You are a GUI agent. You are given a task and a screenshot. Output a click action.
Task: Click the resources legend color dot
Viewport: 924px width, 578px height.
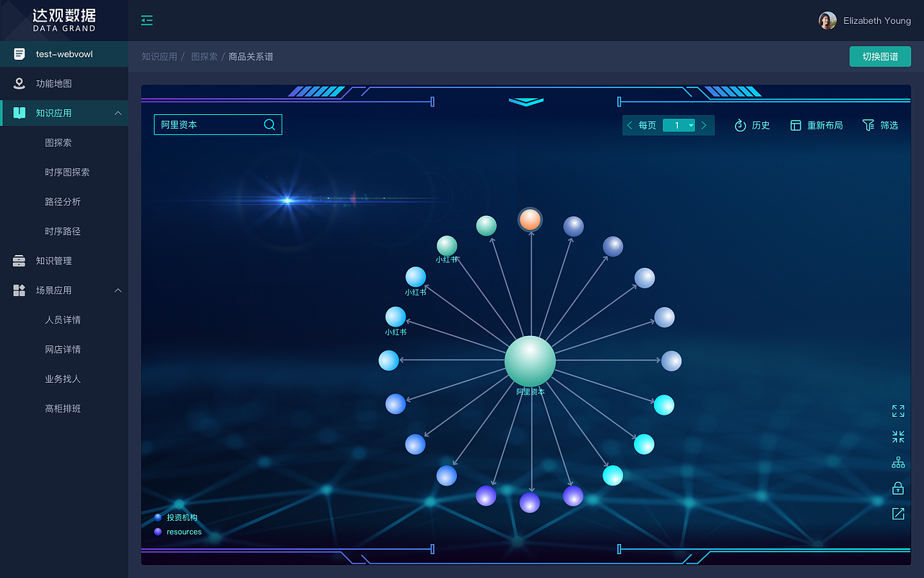tap(158, 532)
